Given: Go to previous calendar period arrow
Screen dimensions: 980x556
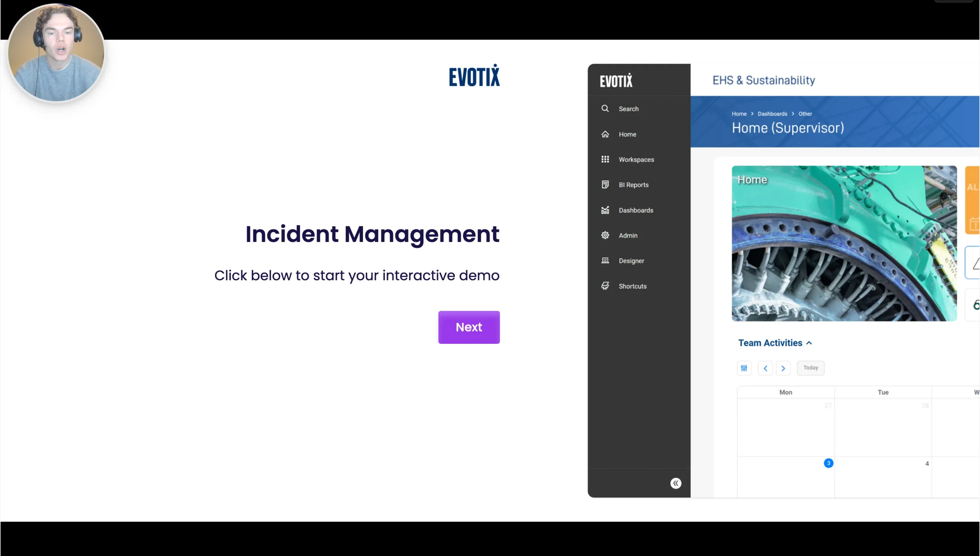Looking at the screenshot, I should [x=765, y=368].
